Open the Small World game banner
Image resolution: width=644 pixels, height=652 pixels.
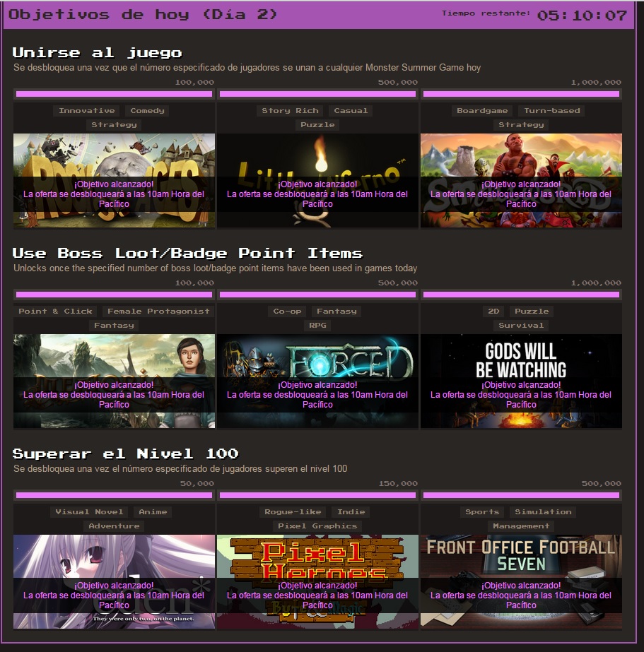point(521,180)
